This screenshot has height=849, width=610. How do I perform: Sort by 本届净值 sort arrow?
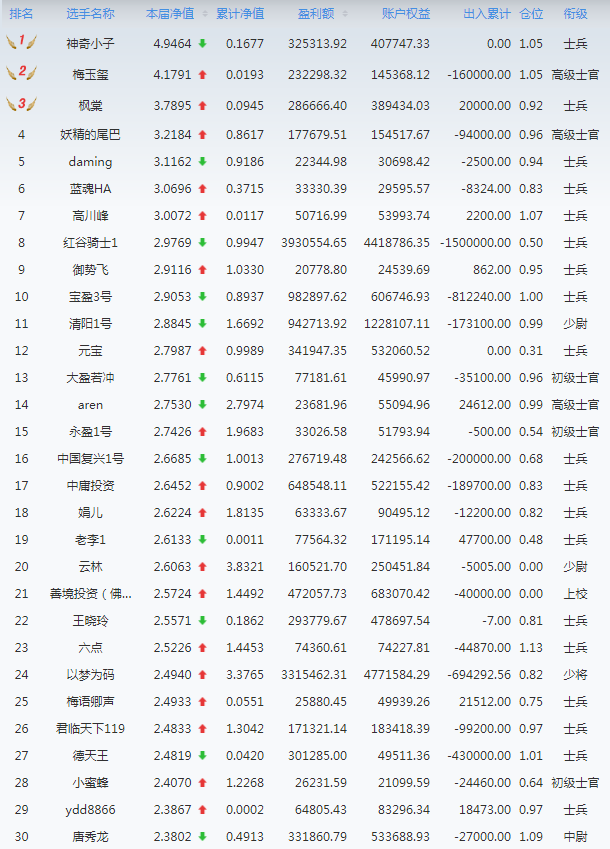[x=205, y=14]
